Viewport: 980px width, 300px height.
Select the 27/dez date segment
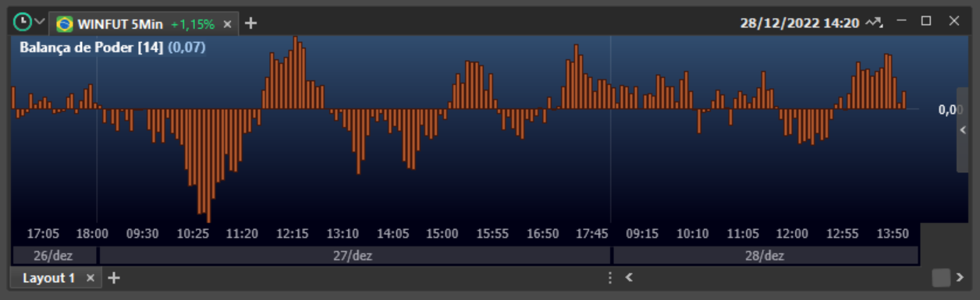354,256
